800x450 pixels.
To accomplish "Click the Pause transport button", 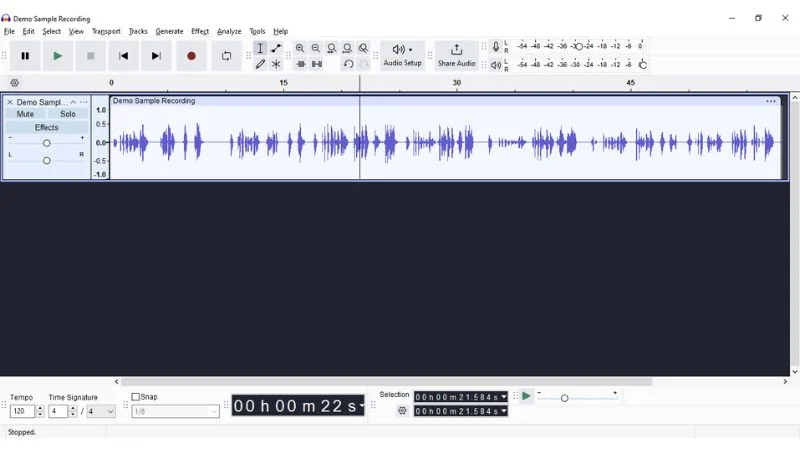I will (x=25, y=56).
